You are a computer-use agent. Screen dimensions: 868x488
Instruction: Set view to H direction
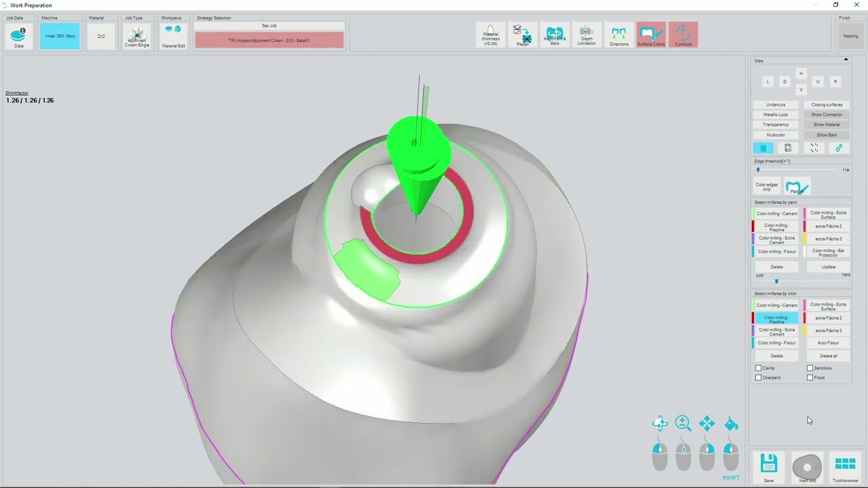click(x=801, y=73)
